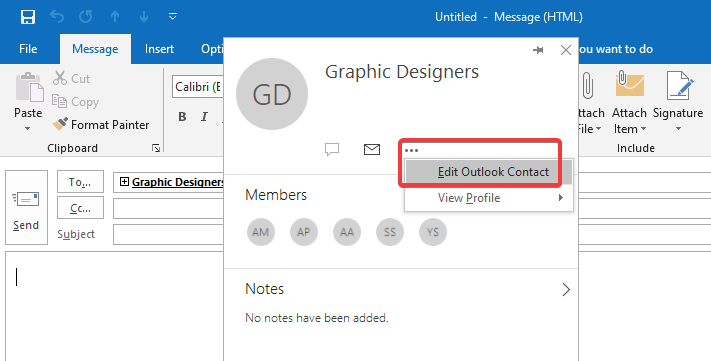Close the Graphic Designers contact card
Image resolution: width=711 pixels, height=361 pixels.
point(565,50)
